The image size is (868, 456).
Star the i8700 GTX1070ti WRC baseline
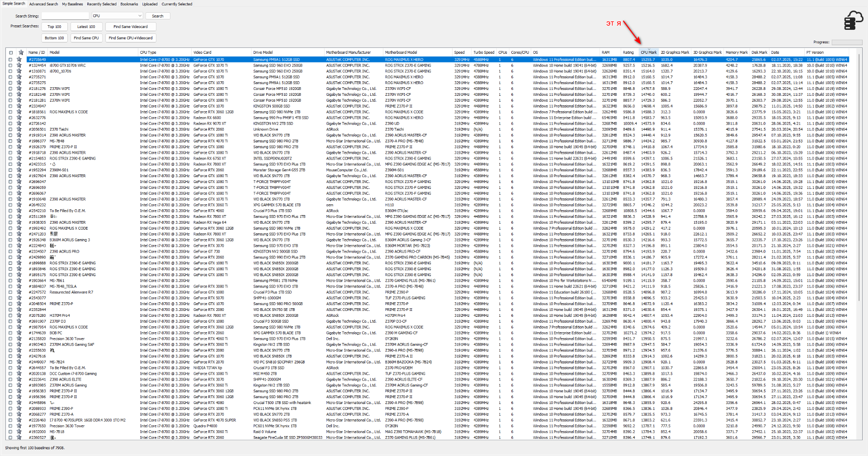pos(19,65)
